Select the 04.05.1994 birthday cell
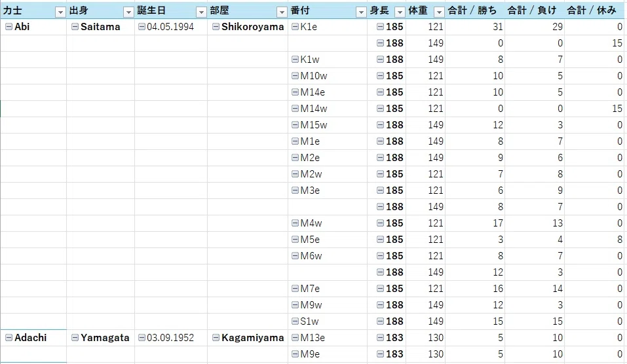This screenshot has width=627, height=364. tap(171, 27)
